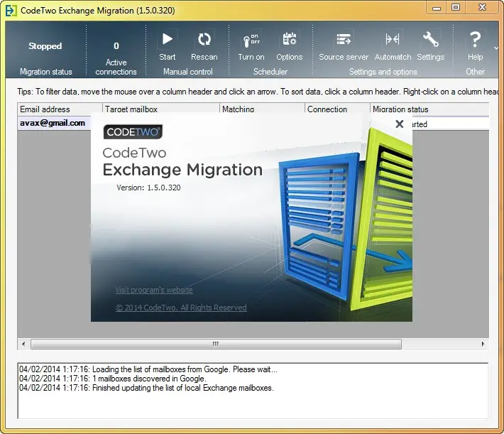
Task: Close the CodeTwo Exchange Migration window
Action: point(482,8)
